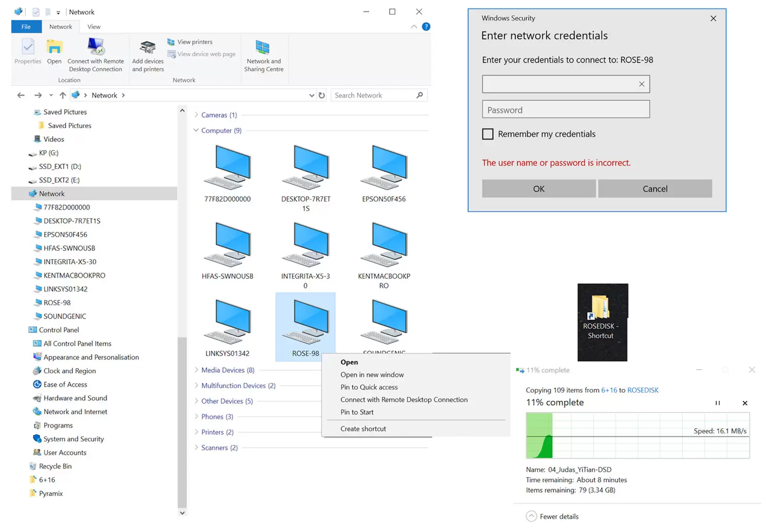The height and width of the screenshot is (532, 766).
Task: Collapse the Computer (9) group
Action: [196, 130]
